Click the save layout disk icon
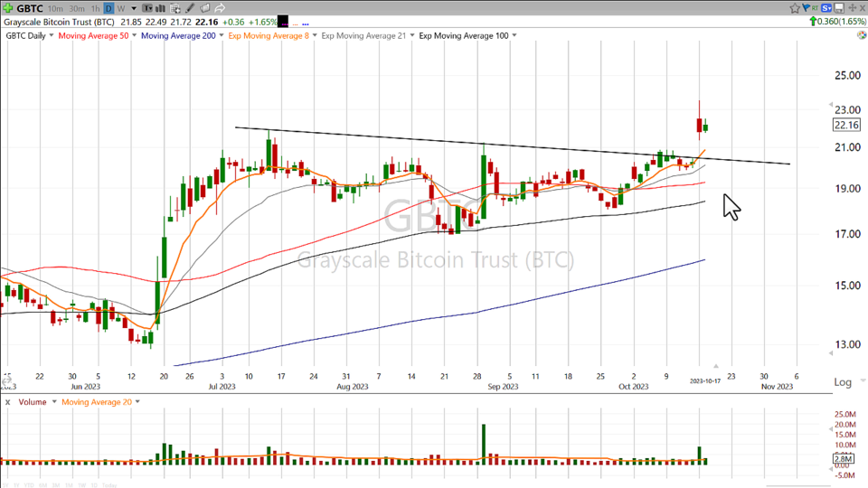 [839, 8]
